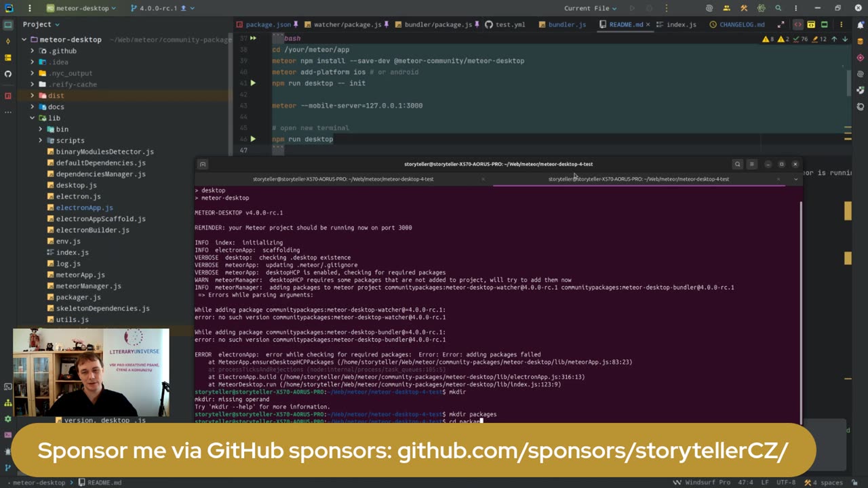
Task: Open the terminal window hamburger menu
Action: pos(751,164)
